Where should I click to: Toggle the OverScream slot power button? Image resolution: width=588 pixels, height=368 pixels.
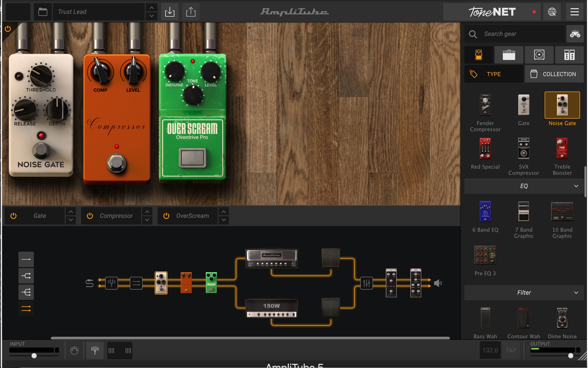pyautogui.click(x=166, y=216)
